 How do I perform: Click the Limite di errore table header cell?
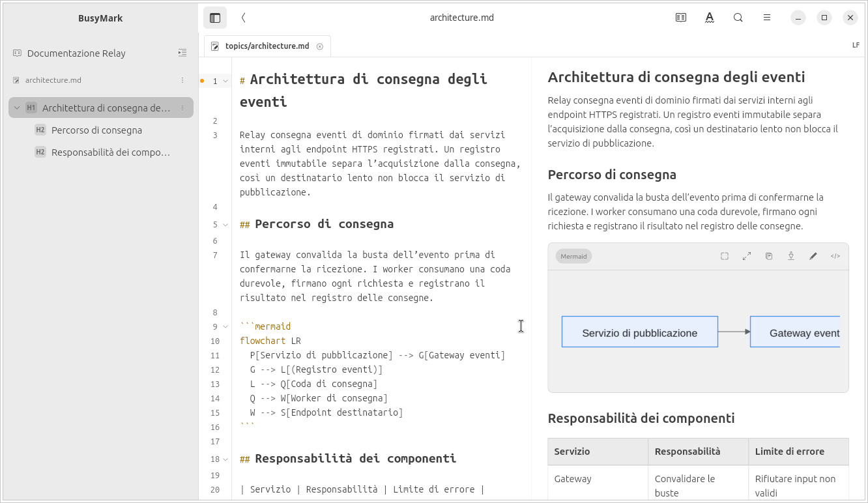799,452
